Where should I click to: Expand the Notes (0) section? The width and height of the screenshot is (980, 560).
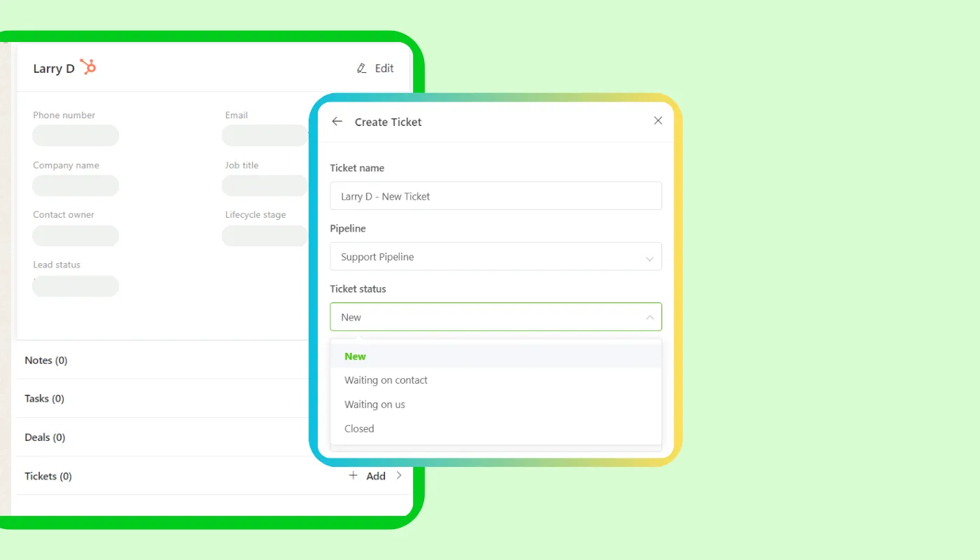pos(45,360)
